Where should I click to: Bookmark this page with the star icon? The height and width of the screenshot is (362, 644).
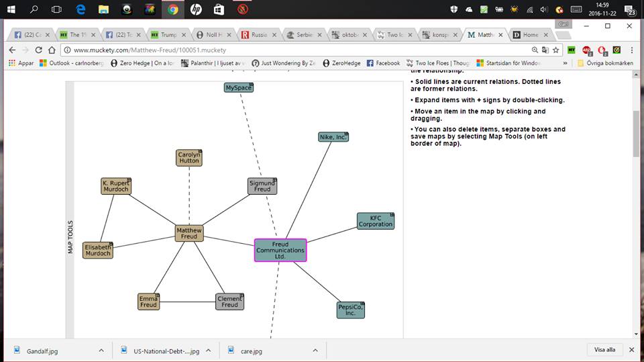pyautogui.click(x=555, y=50)
